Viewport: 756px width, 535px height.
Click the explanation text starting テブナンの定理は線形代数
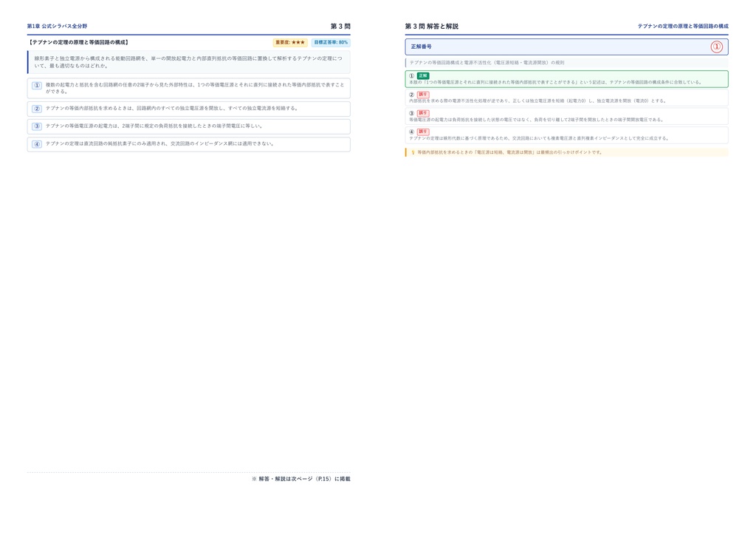pos(539,138)
